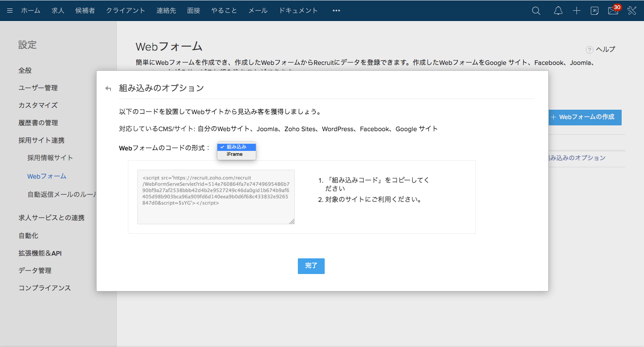Open the メール tab
The height and width of the screenshot is (347, 644).
pyautogui.click(x=258, y=11)
